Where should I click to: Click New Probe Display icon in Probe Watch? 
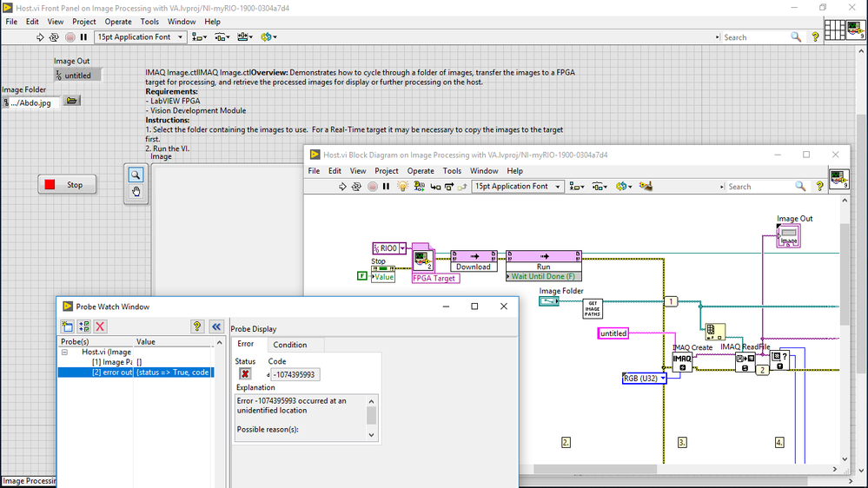tap(68, 326)
